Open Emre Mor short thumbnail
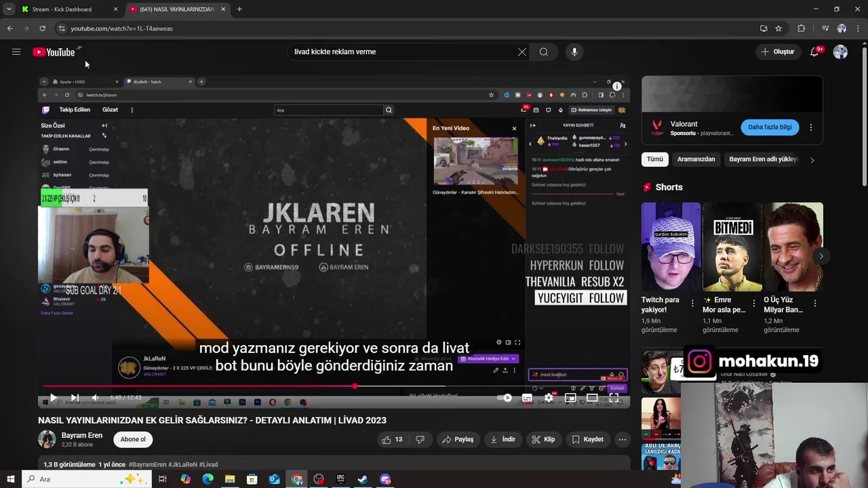Viewport: 868px width, 488px height. pos(732,247)
